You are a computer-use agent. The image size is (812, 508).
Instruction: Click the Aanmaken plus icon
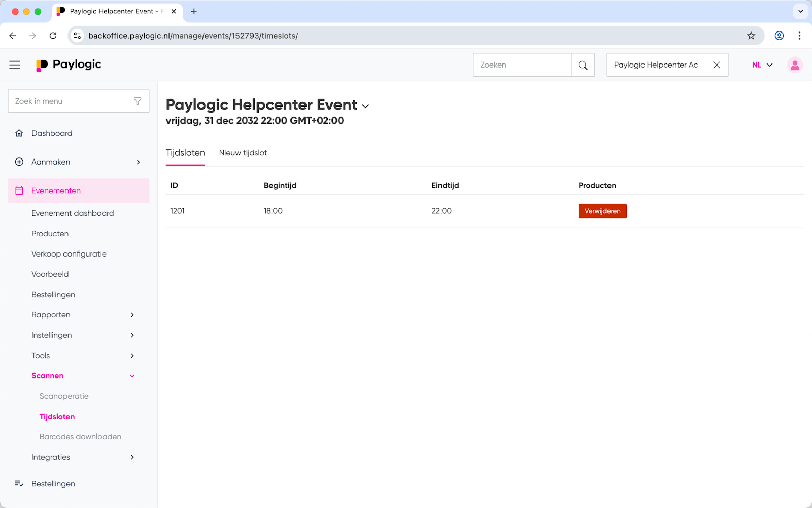pos(19,162)
